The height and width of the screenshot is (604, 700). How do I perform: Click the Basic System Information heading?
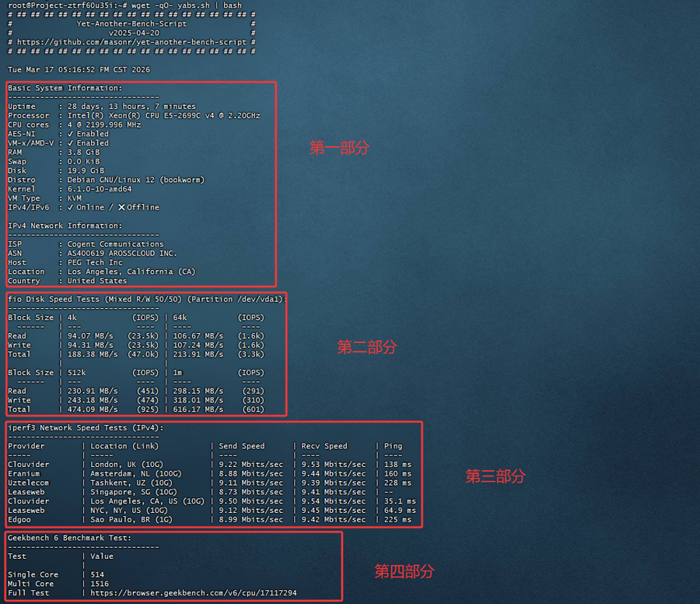(x=65, y=88)
